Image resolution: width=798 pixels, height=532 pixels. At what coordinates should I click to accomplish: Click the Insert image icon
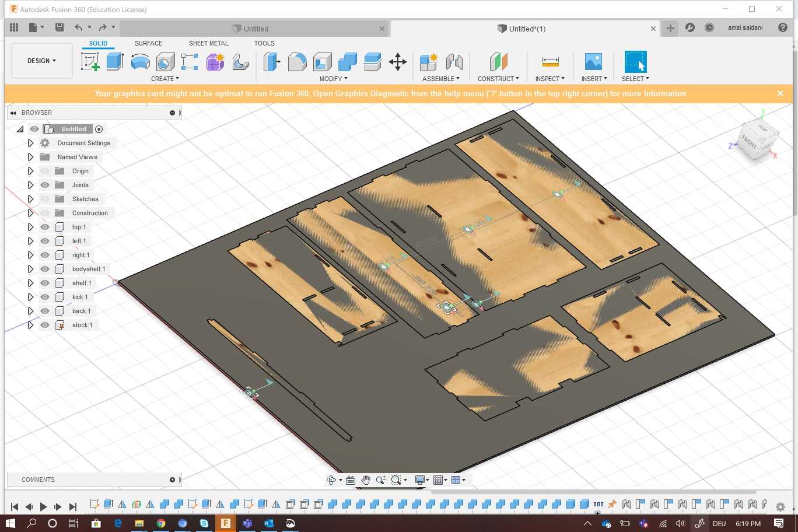593,62
